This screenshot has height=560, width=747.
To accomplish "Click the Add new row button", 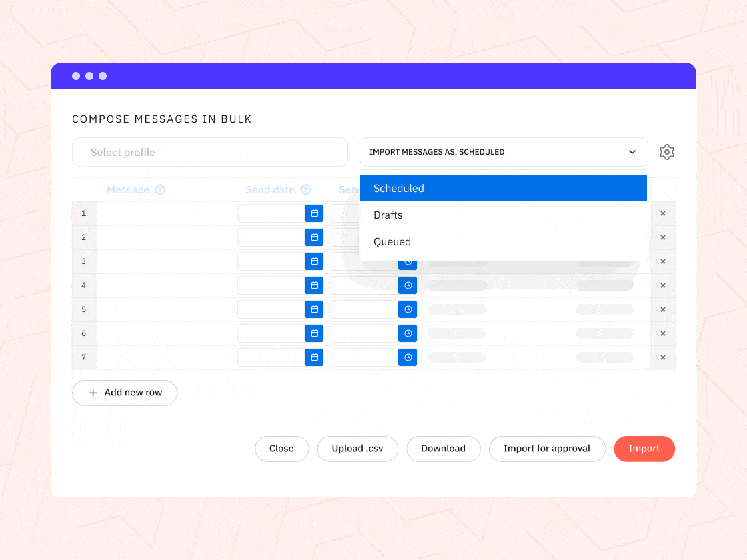I will [125, 393].
